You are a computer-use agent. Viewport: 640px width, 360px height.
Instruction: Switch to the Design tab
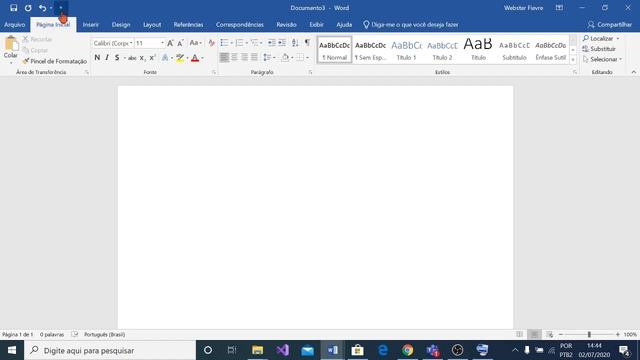pos(121,24)
